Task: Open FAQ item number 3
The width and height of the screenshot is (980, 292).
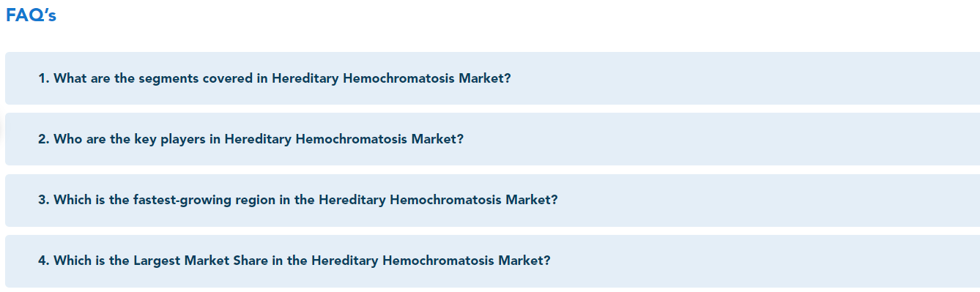Action: click(x=492, y=200)
